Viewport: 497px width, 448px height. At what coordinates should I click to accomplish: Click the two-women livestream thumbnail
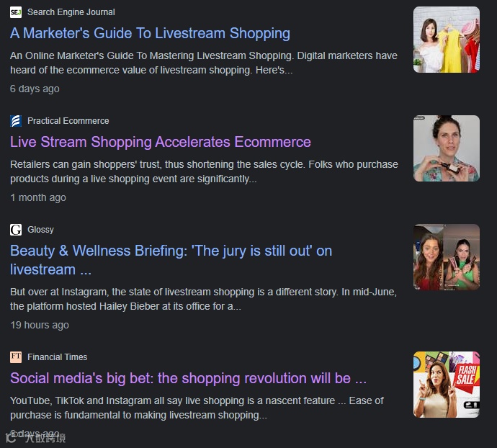(447, 257)
